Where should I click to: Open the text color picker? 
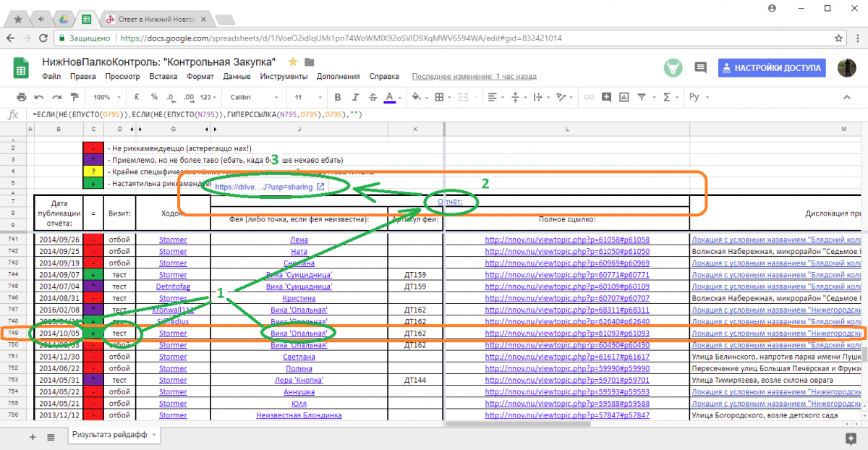point(390,97)
